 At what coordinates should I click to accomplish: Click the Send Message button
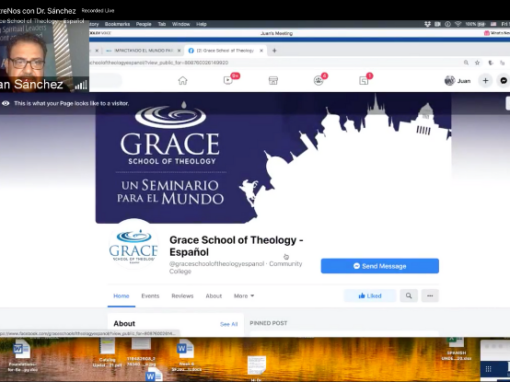point(380,266)
